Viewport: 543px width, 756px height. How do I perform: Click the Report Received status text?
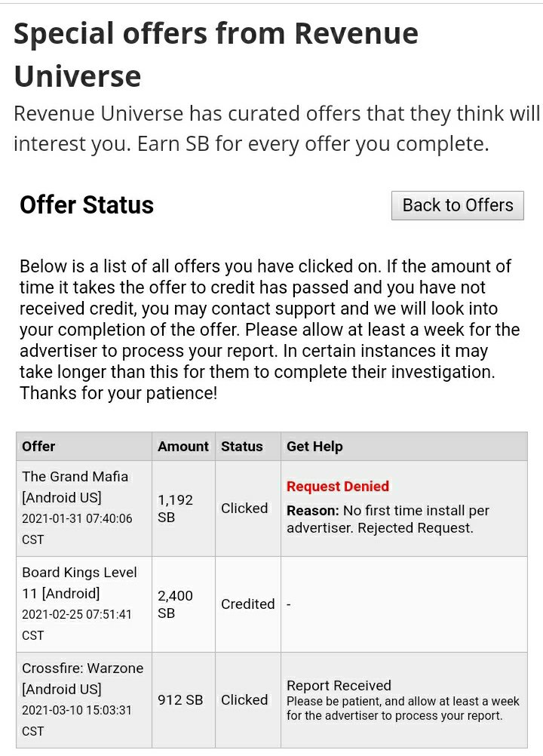tap(339, 686)
